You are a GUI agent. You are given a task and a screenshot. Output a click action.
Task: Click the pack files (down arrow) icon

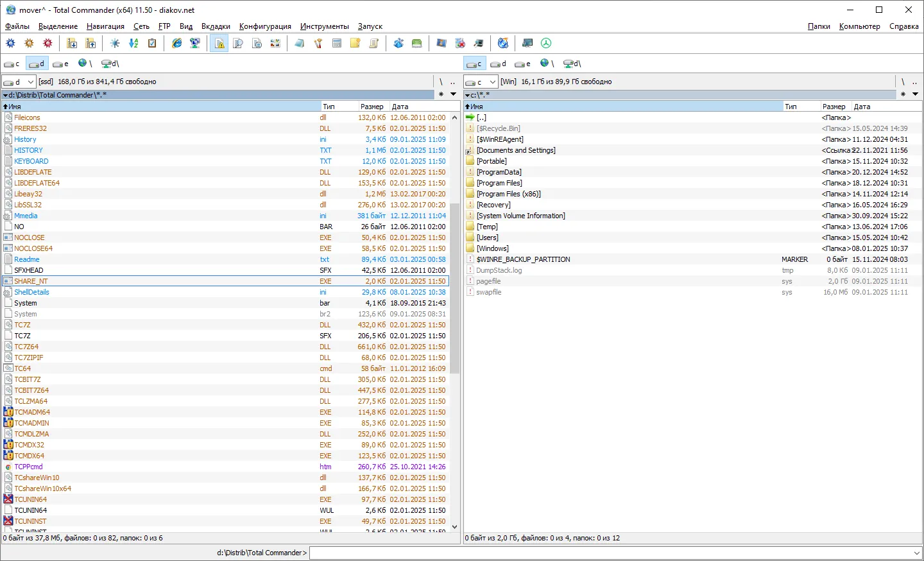[x=72, y=43]
